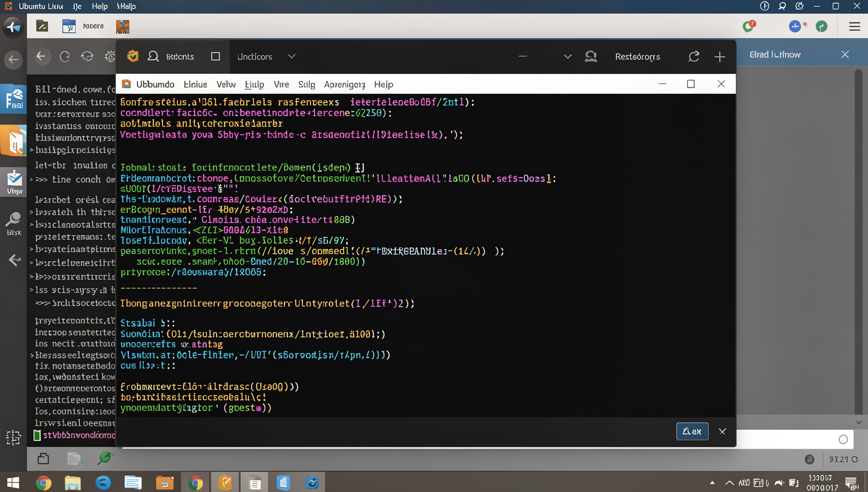Click the grid icon at the sidebar bottom
The width and height of the screenshot is (868, 492).
click(x=13, y=437)
